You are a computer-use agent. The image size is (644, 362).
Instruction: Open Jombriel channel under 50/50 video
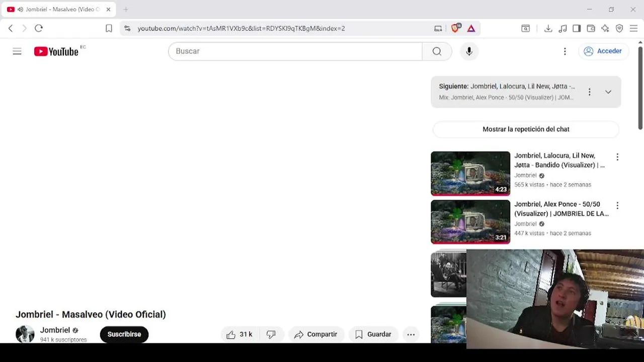click(525, 224)
